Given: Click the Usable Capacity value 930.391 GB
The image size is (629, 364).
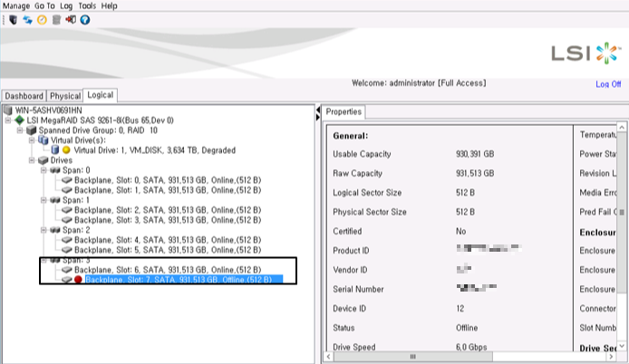Looking at the screenshot, I should [475, 154].
